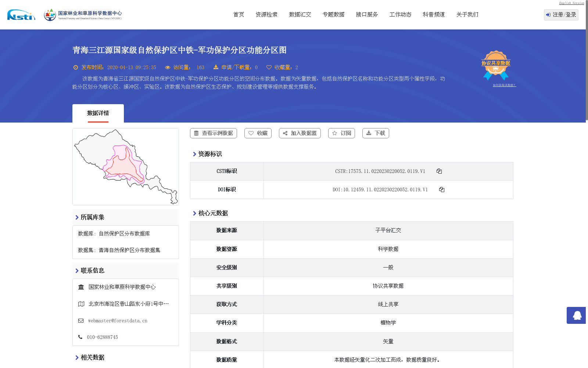588x368 pixels.
Task: Click the 协议共享数据 badge
Action: point(496,65)
